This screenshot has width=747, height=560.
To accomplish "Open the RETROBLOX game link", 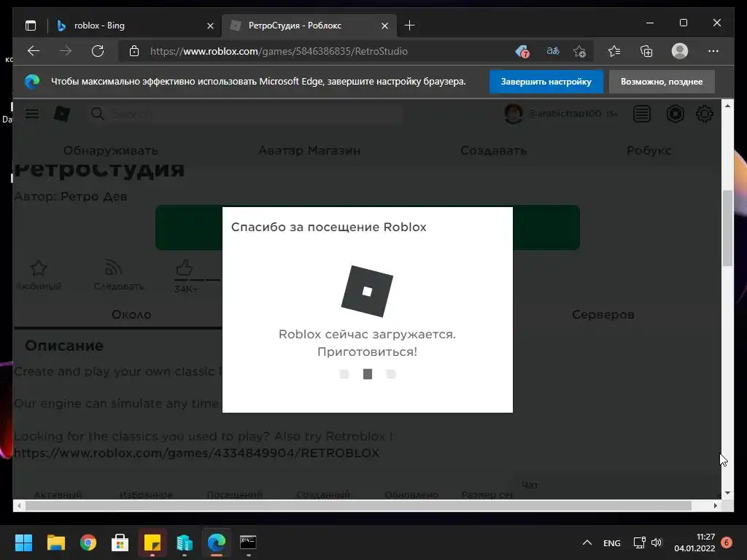I will tap(196, 453).
